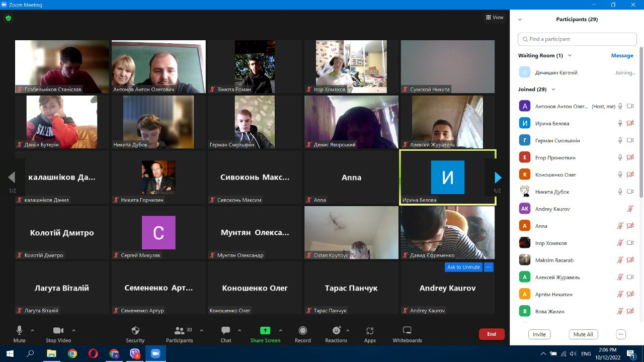Click the volume icon in the system tray
644x362 pixels.
click(x=573, y=353)
